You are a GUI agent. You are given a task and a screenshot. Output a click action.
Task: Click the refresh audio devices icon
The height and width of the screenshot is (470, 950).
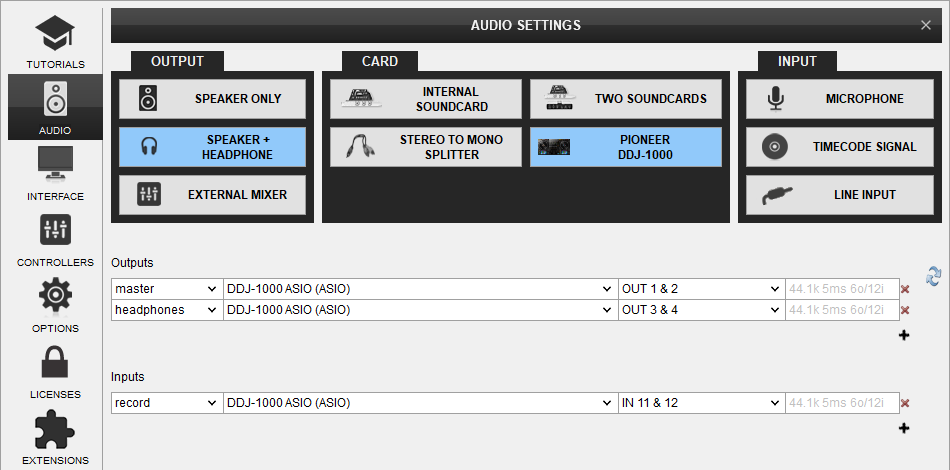934,276
